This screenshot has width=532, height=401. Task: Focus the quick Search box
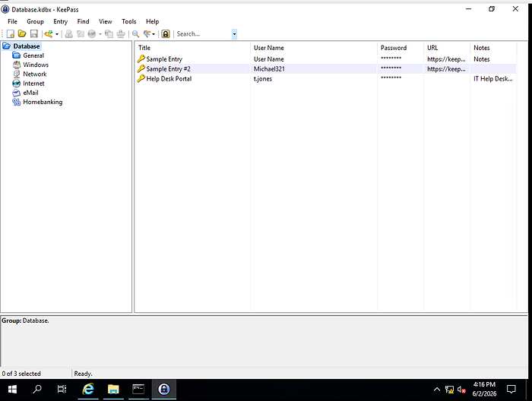click(204, 34)
